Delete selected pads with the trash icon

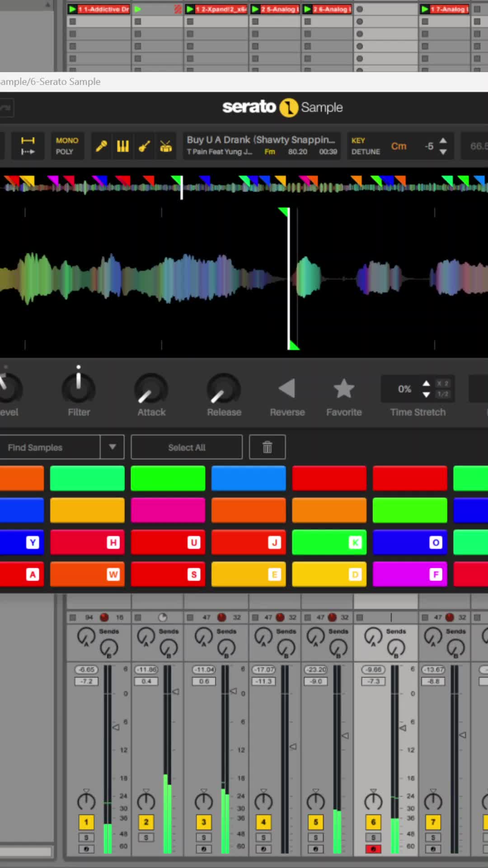click(x=267, y=447)
